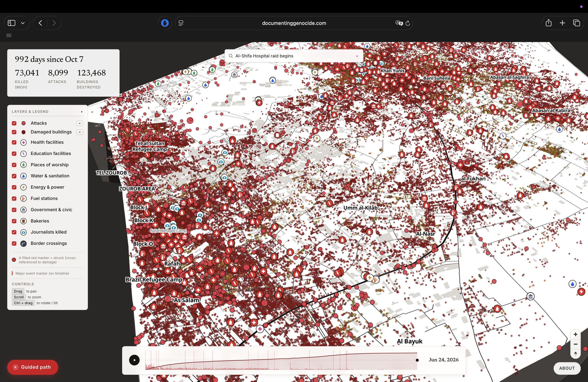
Task: Uncheck the Places of worship layer
Action: pos(14,165)
